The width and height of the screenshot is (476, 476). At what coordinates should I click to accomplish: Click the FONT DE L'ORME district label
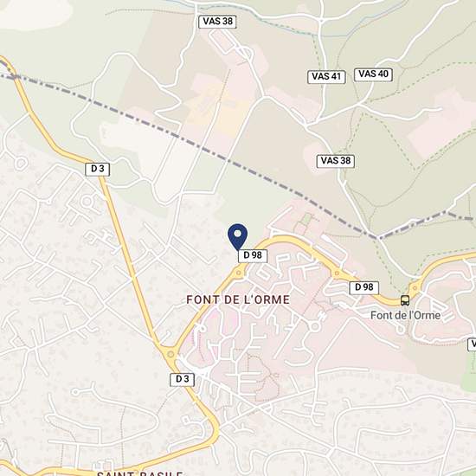click(238, 300)
